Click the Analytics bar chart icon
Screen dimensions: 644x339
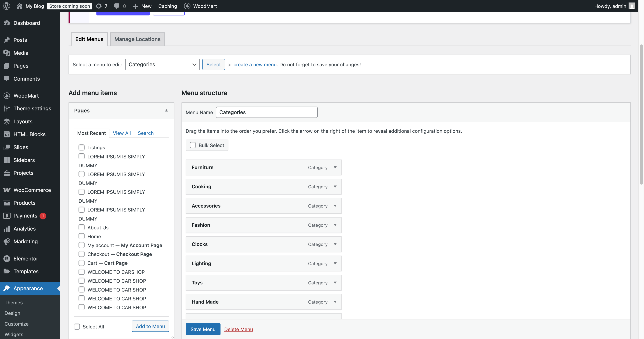pyautogui.click(x=7, y=229)
